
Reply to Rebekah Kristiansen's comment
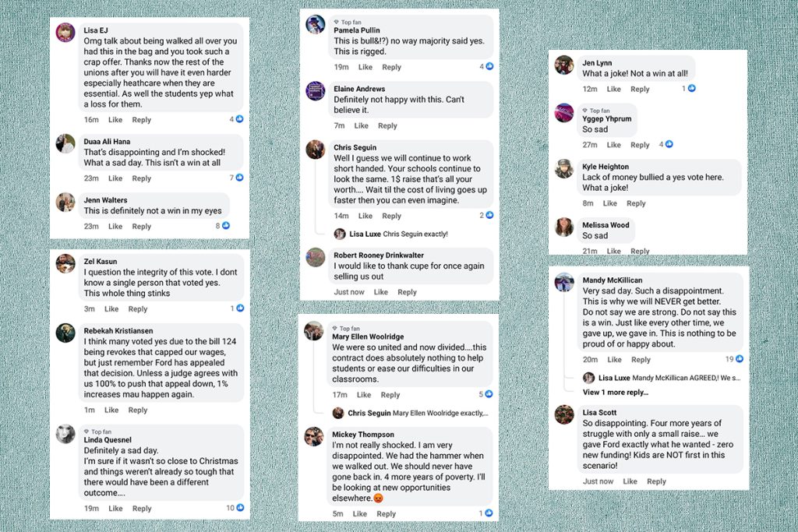tap(137, 410)
